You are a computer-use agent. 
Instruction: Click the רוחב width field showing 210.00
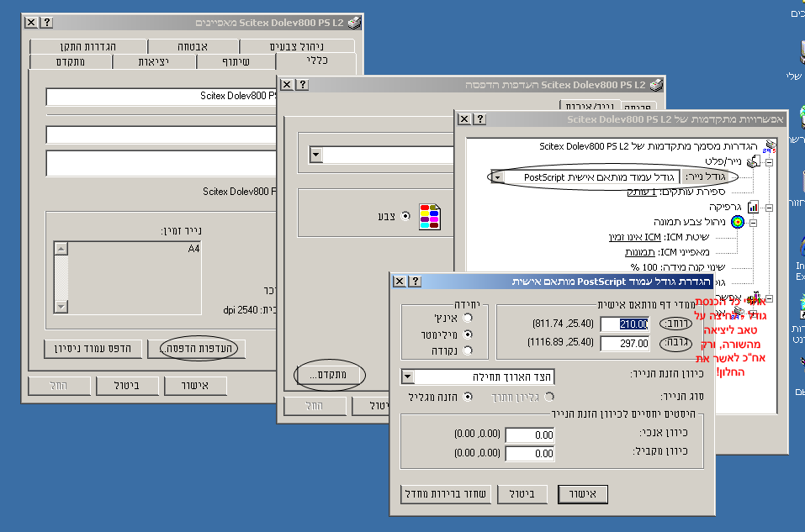tap(625, 324)
